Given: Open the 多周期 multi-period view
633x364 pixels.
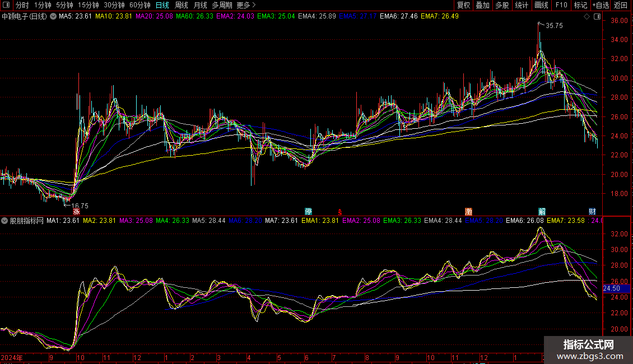Looking at the screenshot, I should 222,5.
